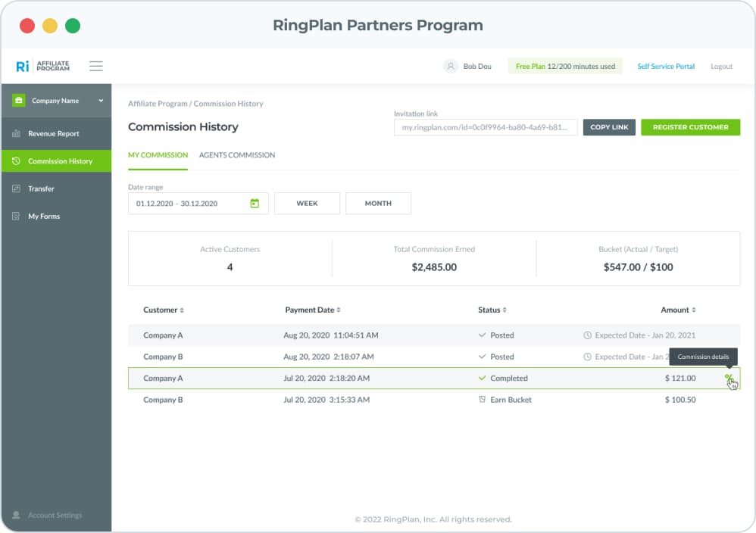Viewport: 756px width, 533px height.
Task: Click the Total Commission $2,485.00 value
Action: (x=434, y=267)
